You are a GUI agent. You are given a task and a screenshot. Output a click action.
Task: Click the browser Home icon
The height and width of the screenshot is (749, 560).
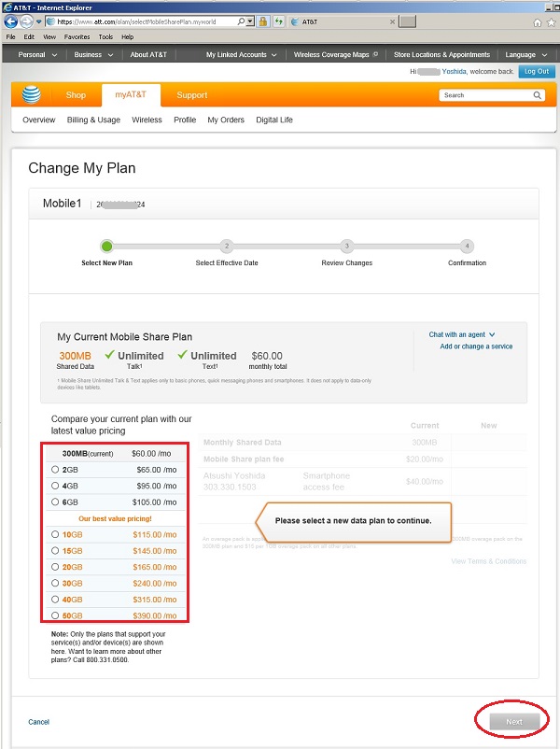click(538, 22)
